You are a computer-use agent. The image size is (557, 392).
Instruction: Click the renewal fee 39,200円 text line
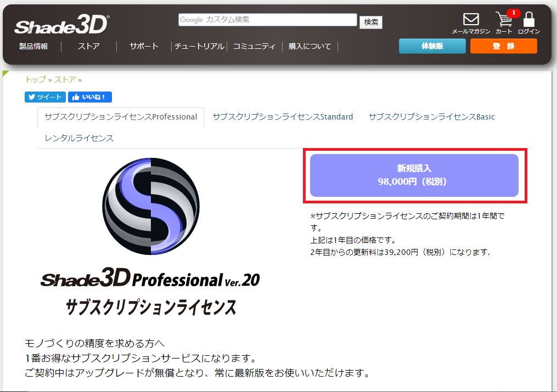(400, 252)
